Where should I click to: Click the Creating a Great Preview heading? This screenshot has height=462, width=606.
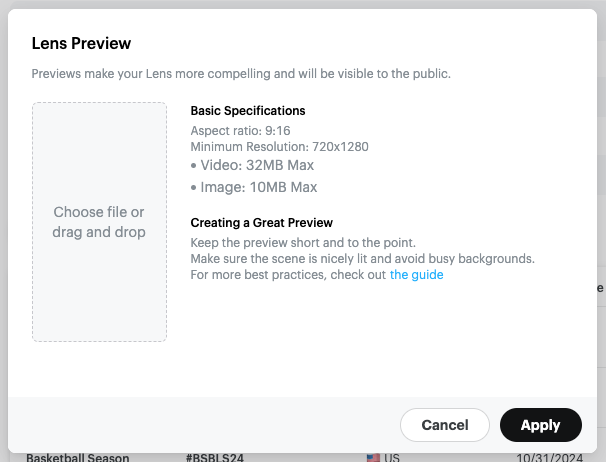click(261, 223)
